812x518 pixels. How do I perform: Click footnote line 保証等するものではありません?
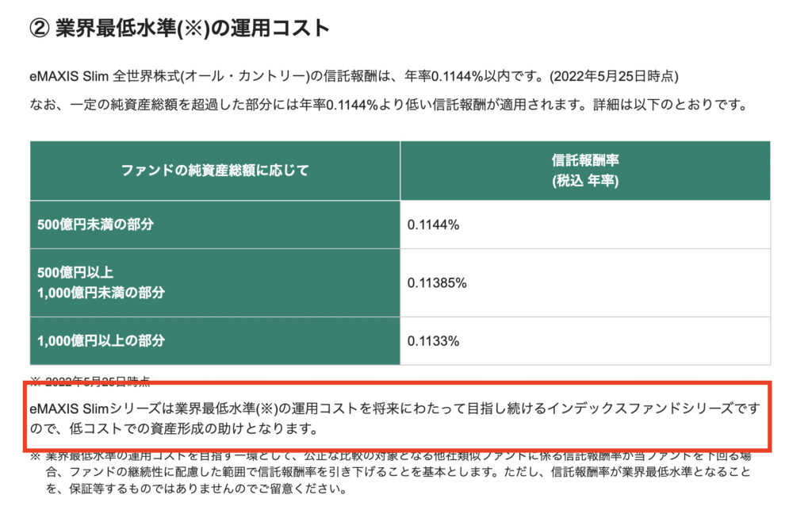point(197,489)
